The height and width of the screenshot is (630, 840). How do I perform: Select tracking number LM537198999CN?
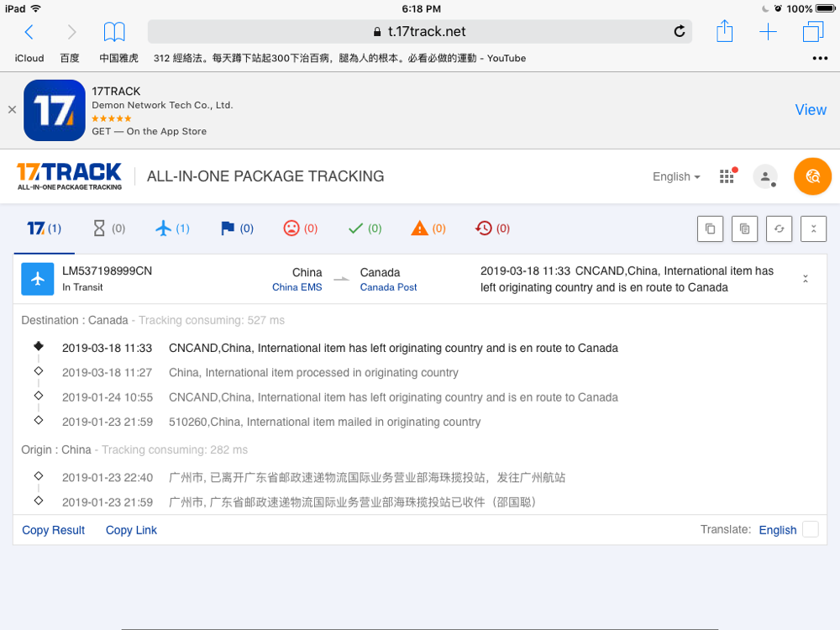pyautogui.click(x=108, y=271)
